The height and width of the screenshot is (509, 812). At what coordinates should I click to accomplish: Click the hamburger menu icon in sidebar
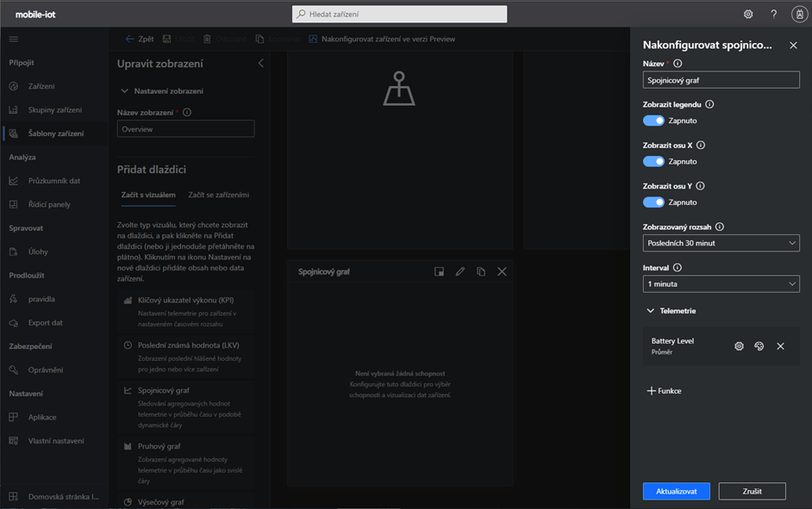coord(14,39)
